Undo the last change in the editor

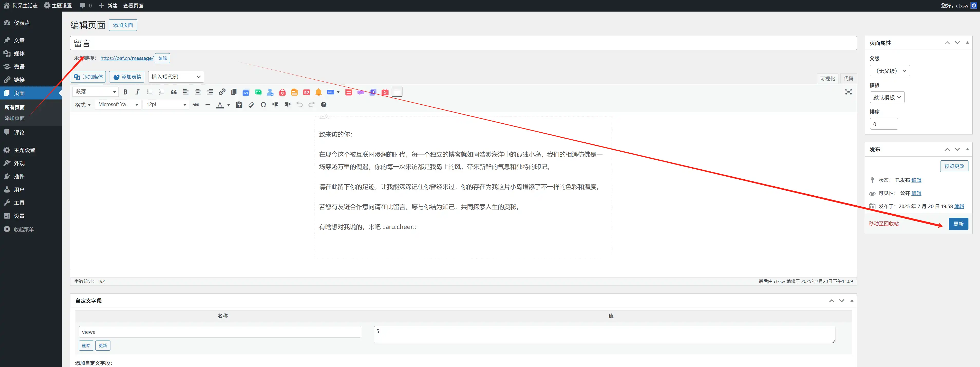point(299,105)
